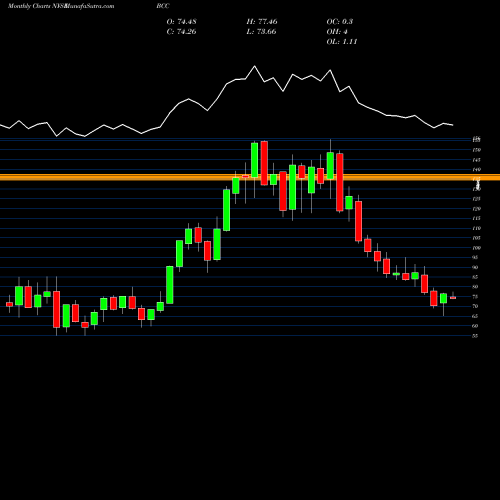The image size is (500, 500).
Task: Click the low price 'L: 73.66'
Action: click(262, 32)
